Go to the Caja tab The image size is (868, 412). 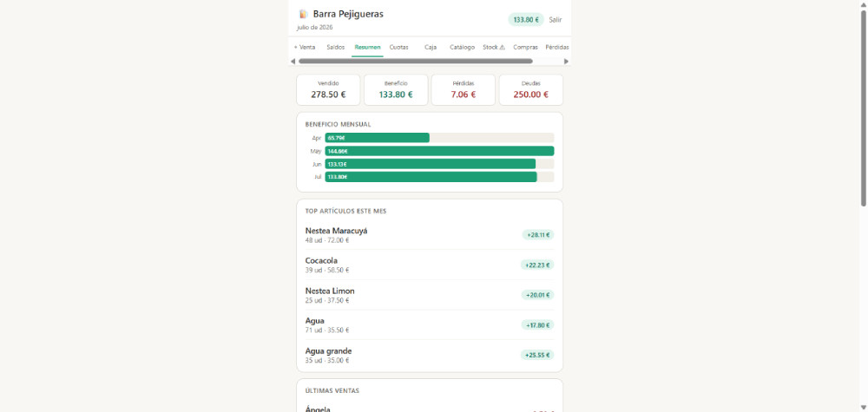click(x=431, y=48)
